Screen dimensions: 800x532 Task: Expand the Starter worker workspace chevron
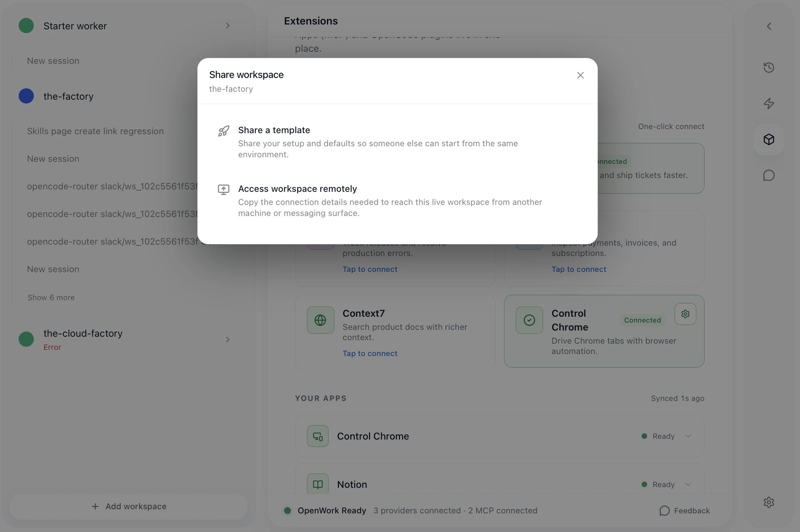pos(227,26)
